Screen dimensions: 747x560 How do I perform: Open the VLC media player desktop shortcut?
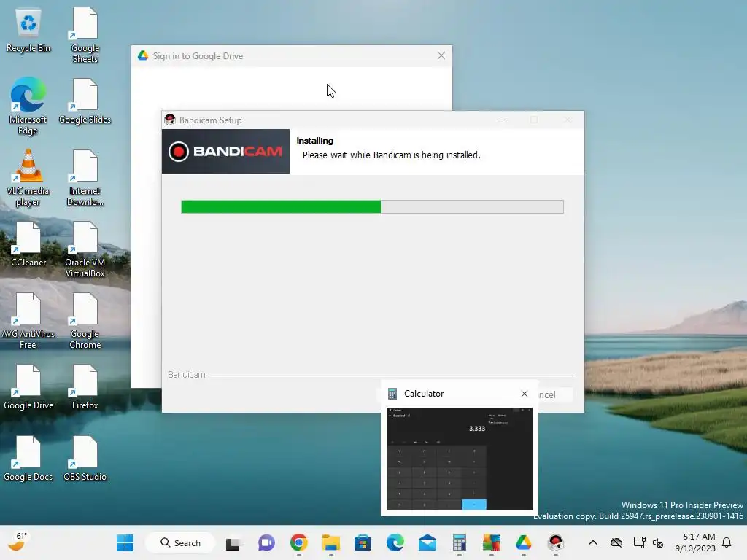(28, 178)
